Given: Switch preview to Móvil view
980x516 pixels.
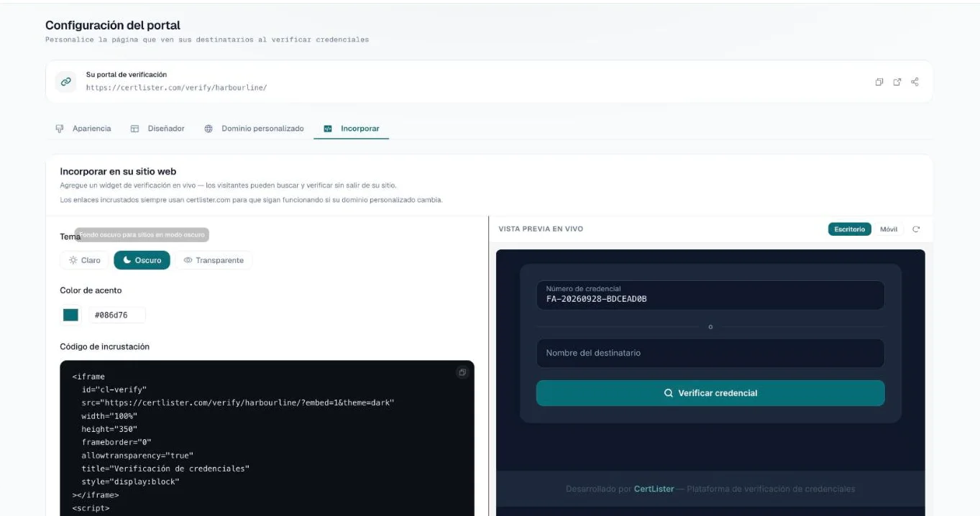Looking at the screenshot, I should 889,229.
